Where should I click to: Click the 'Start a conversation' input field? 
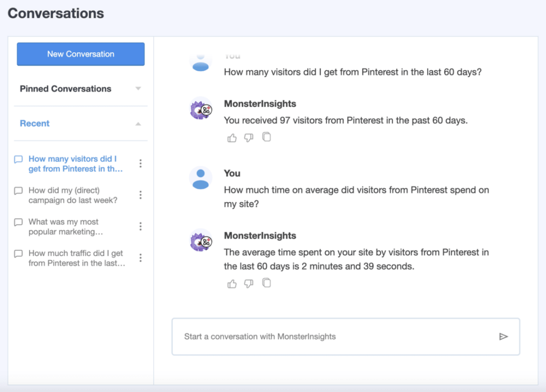320,336
